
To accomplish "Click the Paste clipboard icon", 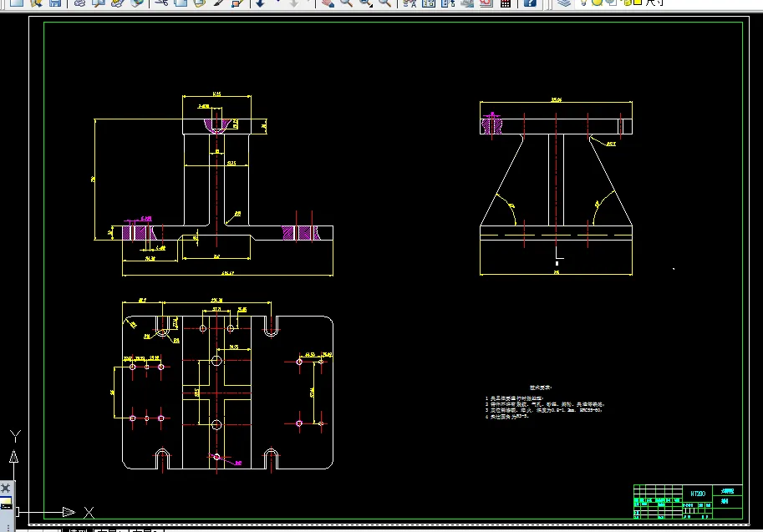I will 200,3.
